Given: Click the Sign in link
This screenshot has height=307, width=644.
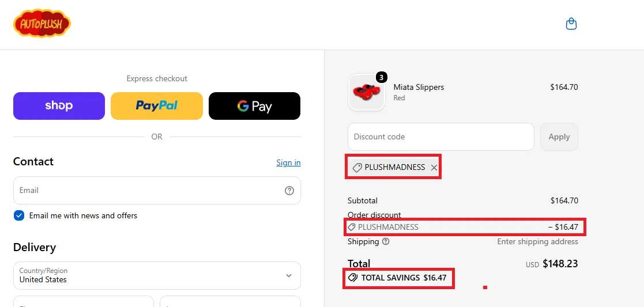Looking at the screenshot, I should click(288, 162).
